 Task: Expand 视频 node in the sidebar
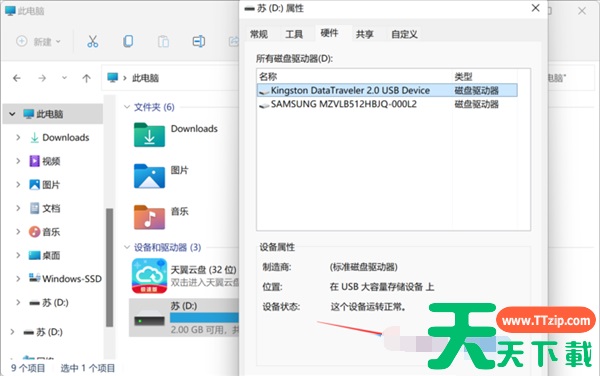click(18, 161)
